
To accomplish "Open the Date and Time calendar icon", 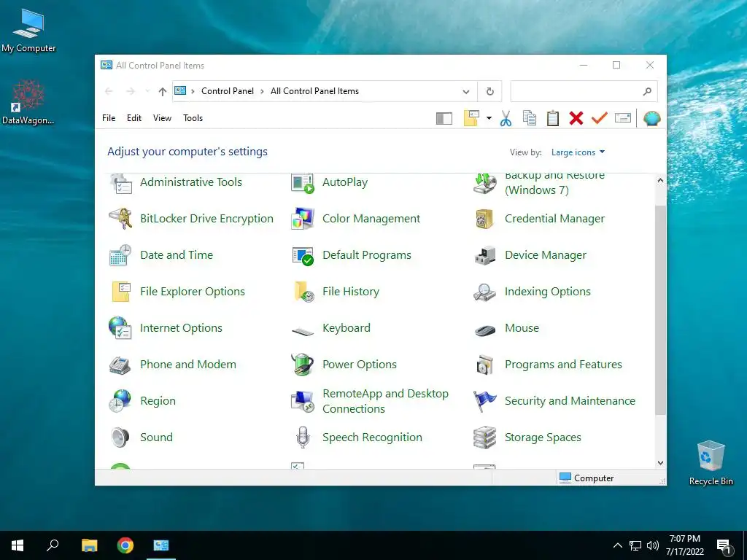I will click(120, 255).
